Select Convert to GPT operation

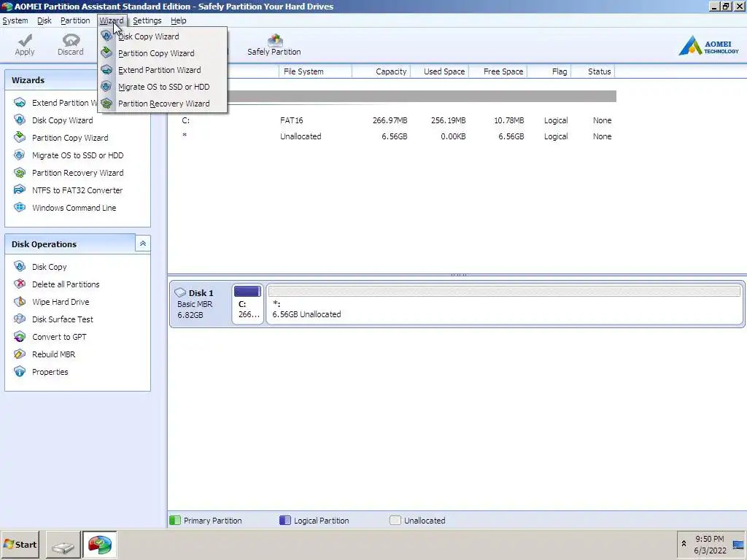pos(59,337)
